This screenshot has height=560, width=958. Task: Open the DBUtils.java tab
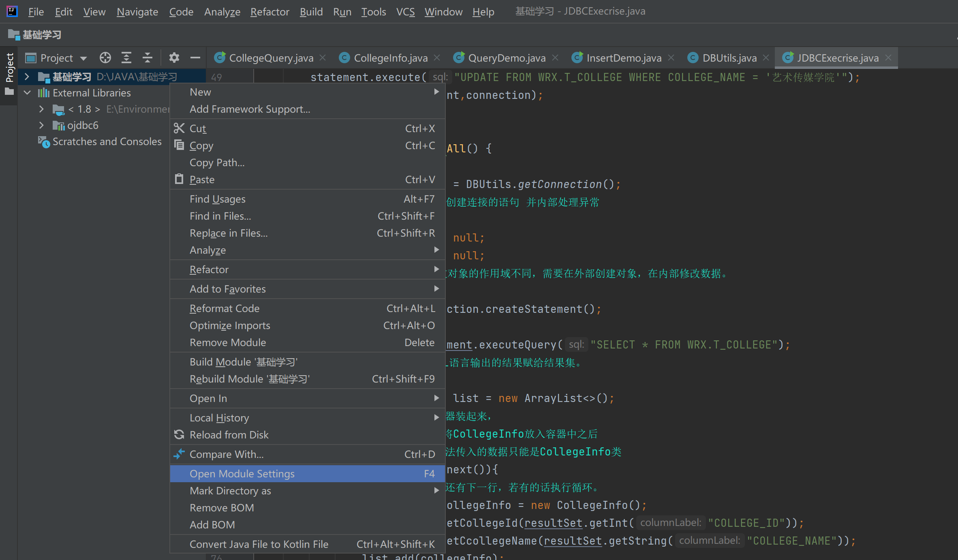point(727,58)
